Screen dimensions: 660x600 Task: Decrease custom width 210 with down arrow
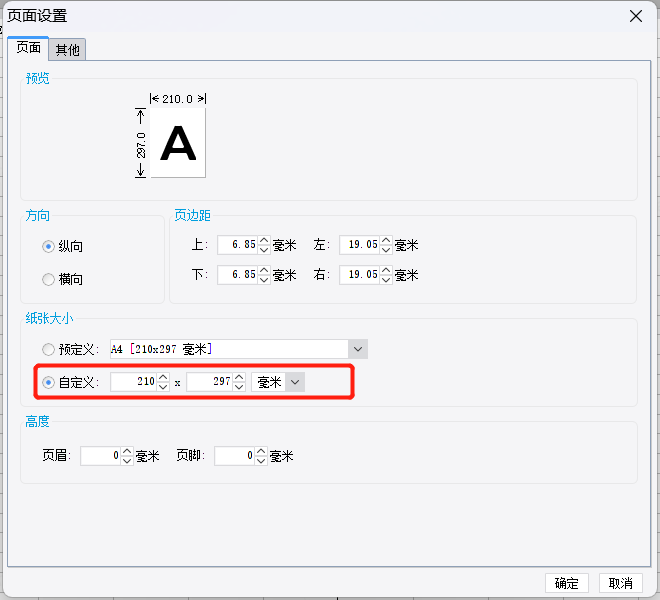click(163, 387)
